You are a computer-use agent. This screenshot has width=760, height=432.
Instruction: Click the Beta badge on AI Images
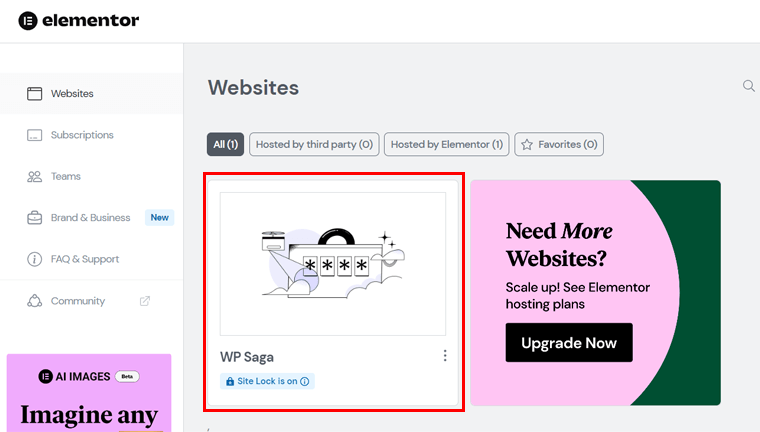pos(127,377)
